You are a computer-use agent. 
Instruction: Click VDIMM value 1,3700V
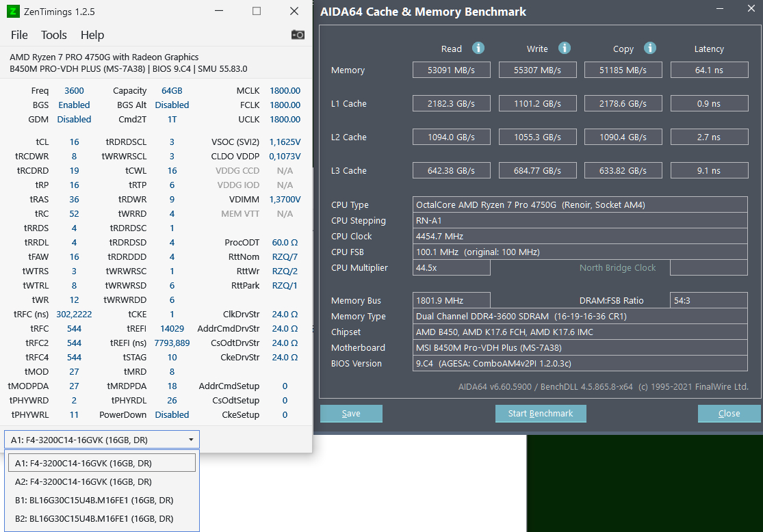coord(285,200)
